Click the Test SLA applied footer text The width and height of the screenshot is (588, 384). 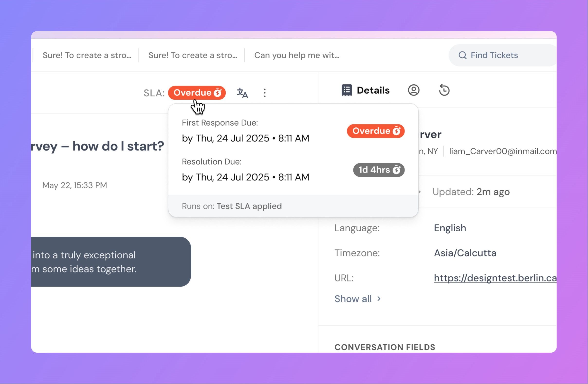coord(249,206)
